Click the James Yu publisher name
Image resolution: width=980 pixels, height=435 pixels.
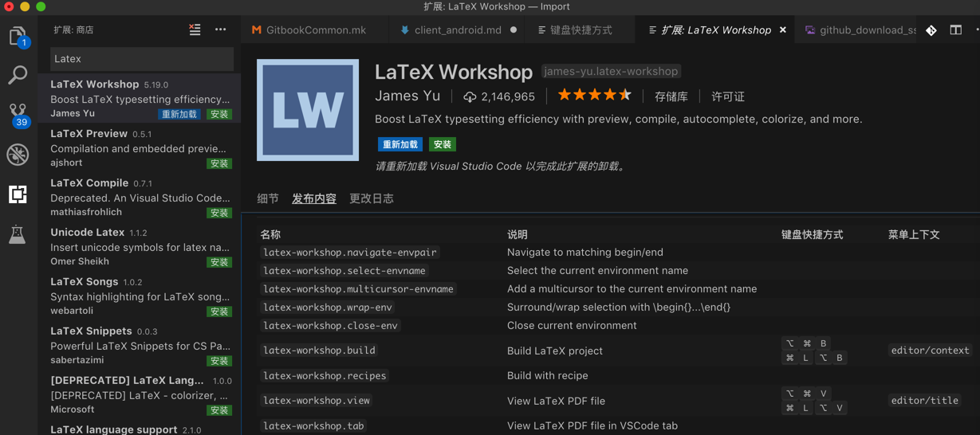click(x=407, y=96)
